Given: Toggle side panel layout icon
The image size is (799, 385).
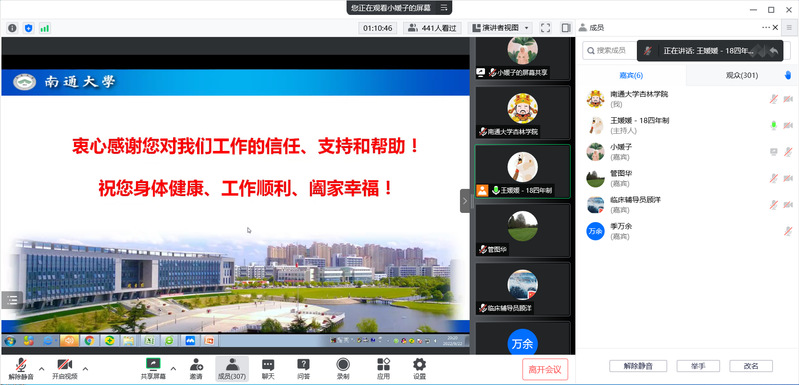Looking at the screenshot, I should 566,28.
